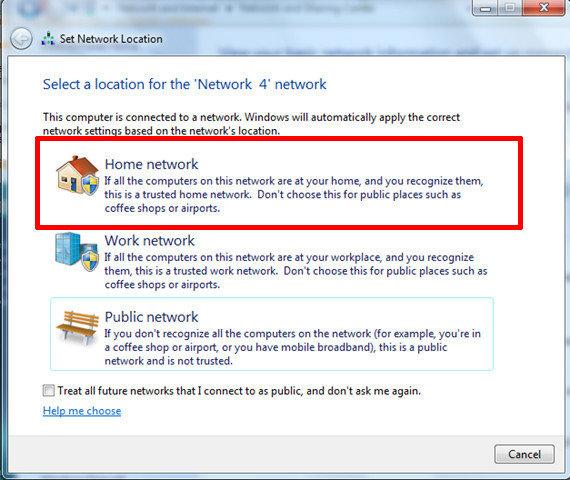Viewport: 570px width, 480px height.
Task: Click the Public network bench icon
Action: (x=77, y=327)
